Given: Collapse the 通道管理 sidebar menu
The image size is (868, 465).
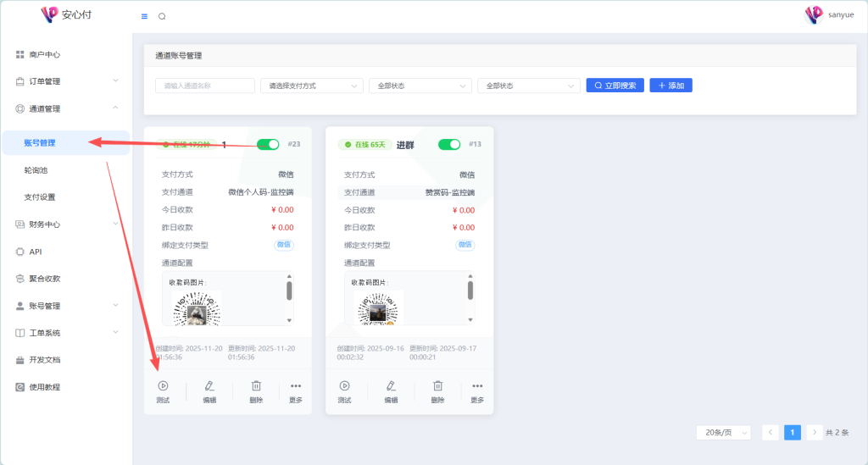Looking at the screenshot, I should (66, 108).
